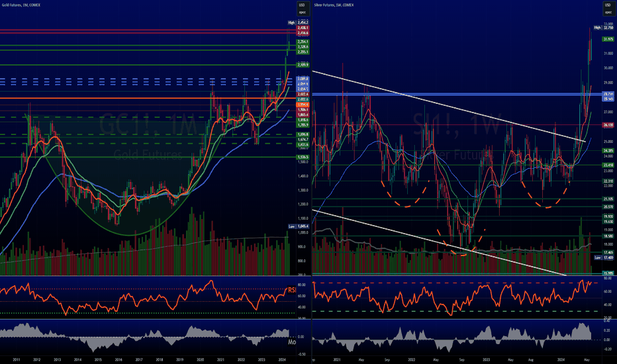Select the green 1,536.5 price level label

[303, 158]
